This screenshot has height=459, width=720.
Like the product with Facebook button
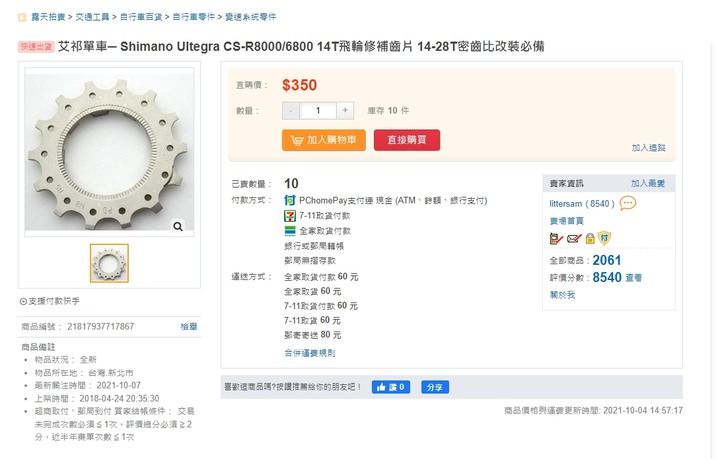[391, 387]
